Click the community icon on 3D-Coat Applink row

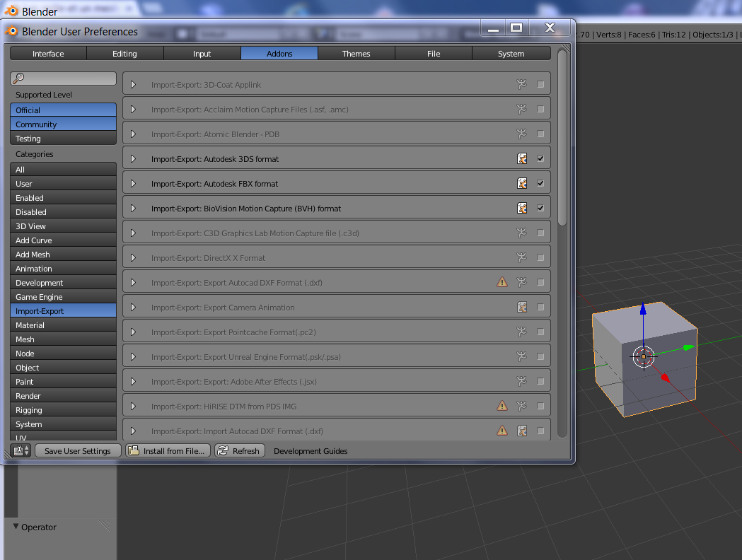pyautogui.click(x=521, y=84)
